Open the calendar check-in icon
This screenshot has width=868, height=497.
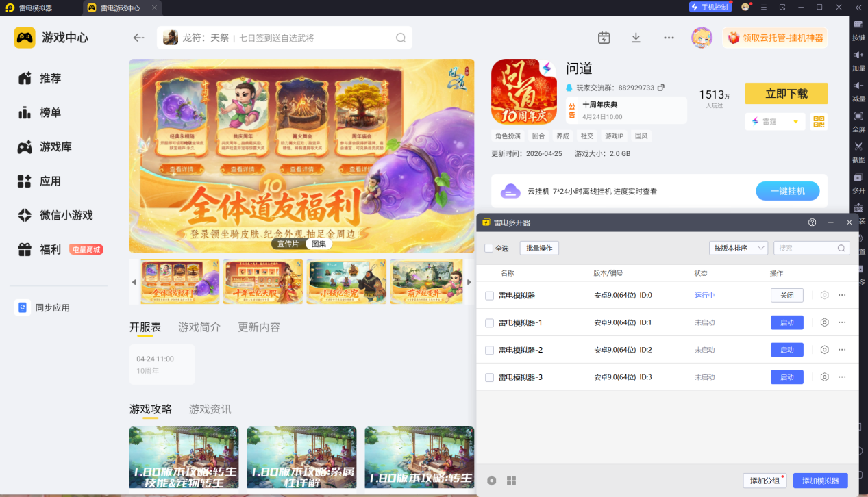click(x=604, y=38)
